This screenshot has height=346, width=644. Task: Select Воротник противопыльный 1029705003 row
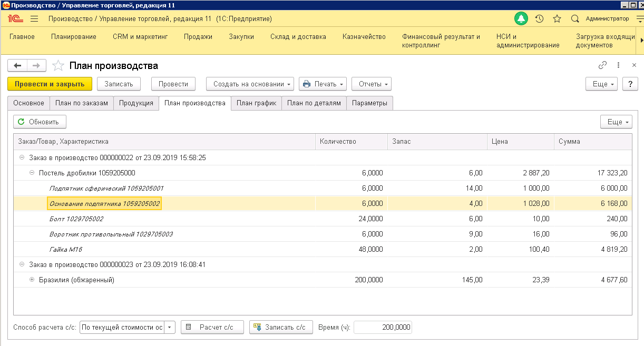pyautogui.click(x=323, y=234)
